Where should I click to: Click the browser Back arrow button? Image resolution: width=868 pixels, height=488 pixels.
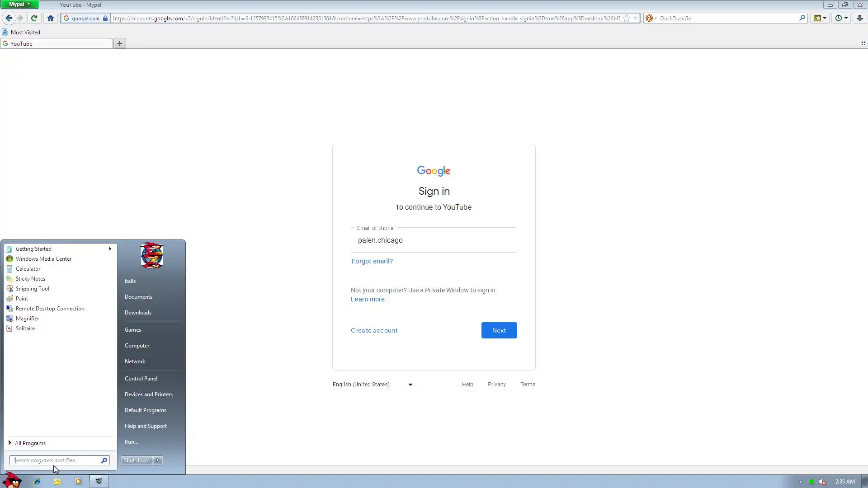[9, 18]
